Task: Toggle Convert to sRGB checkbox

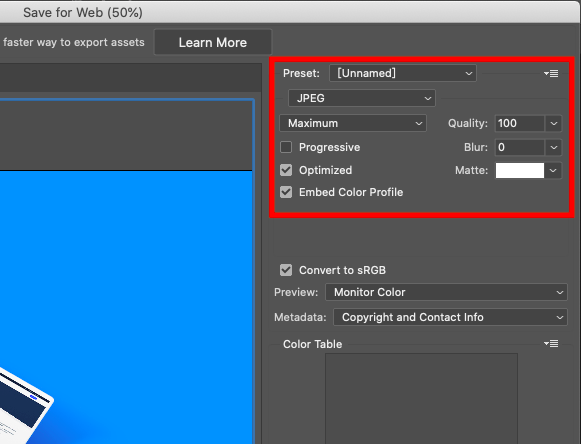Action: point(286,270)
